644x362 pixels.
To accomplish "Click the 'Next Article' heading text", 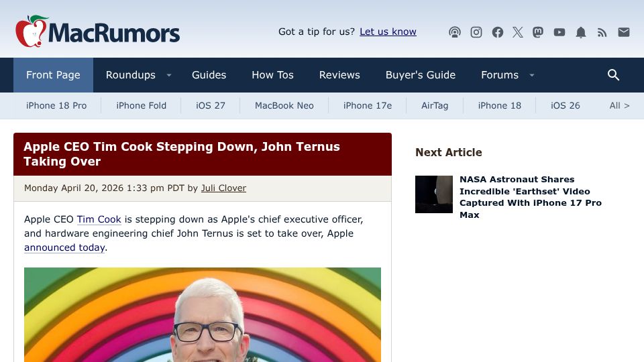I will [449, 152].
